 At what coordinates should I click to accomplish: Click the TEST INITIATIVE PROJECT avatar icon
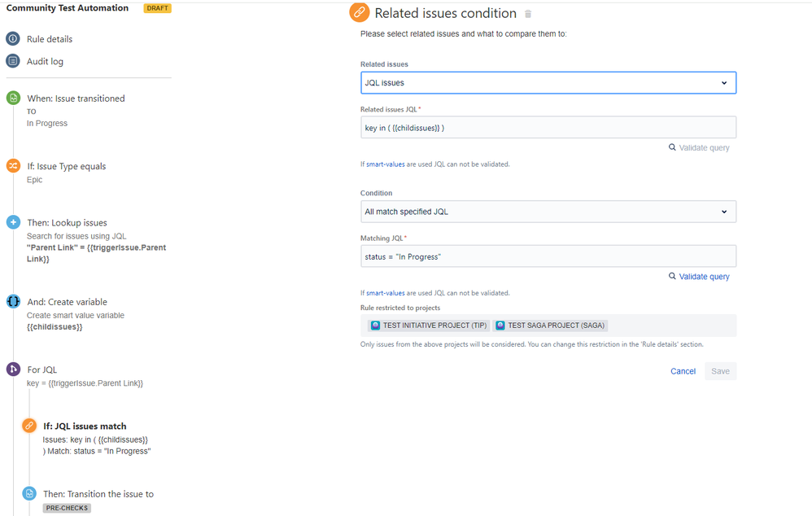[x=375, y=326]
